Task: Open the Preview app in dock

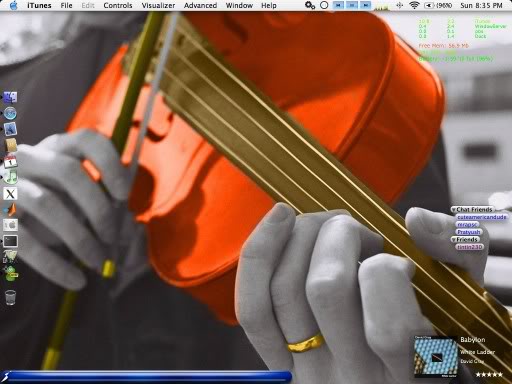Action: coord(10,129)
